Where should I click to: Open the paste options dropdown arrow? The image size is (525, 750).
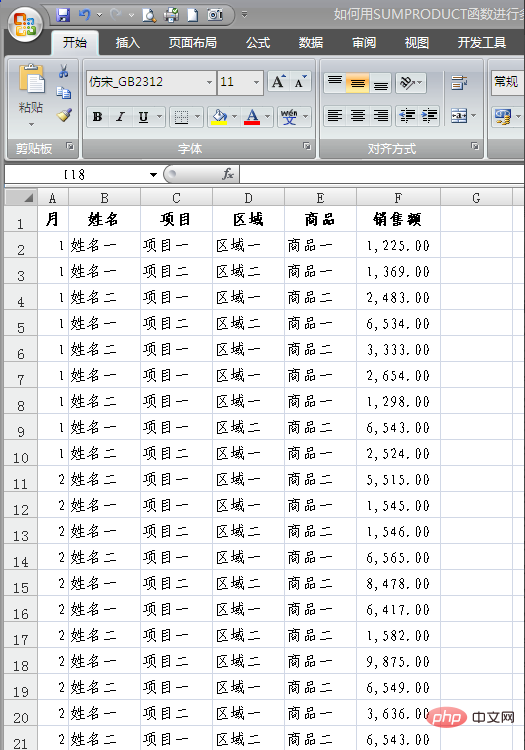[x=31, y=124]
